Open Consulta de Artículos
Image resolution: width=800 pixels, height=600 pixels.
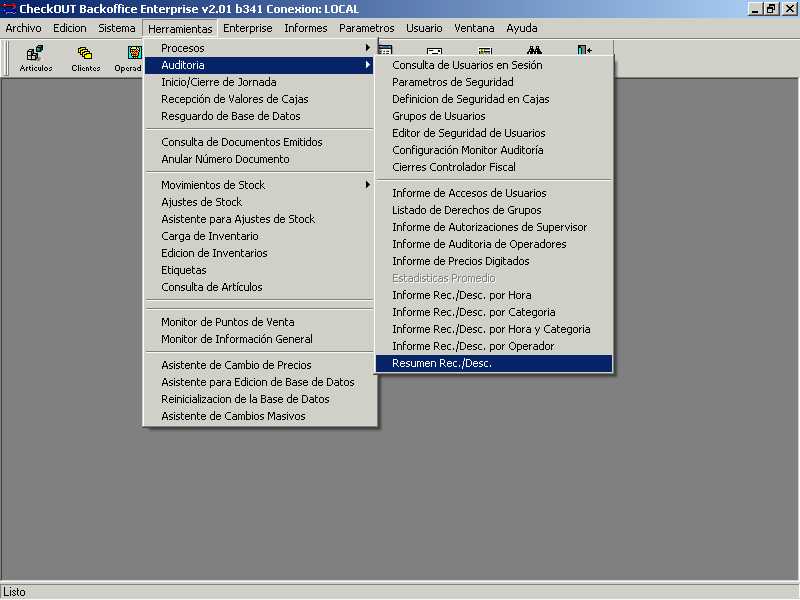pos(259,287)
